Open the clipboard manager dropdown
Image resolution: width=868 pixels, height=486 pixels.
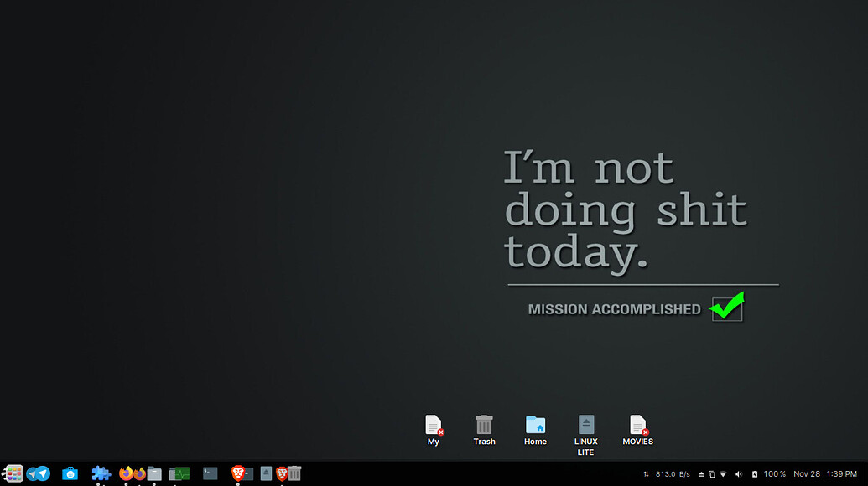(713, 473)
